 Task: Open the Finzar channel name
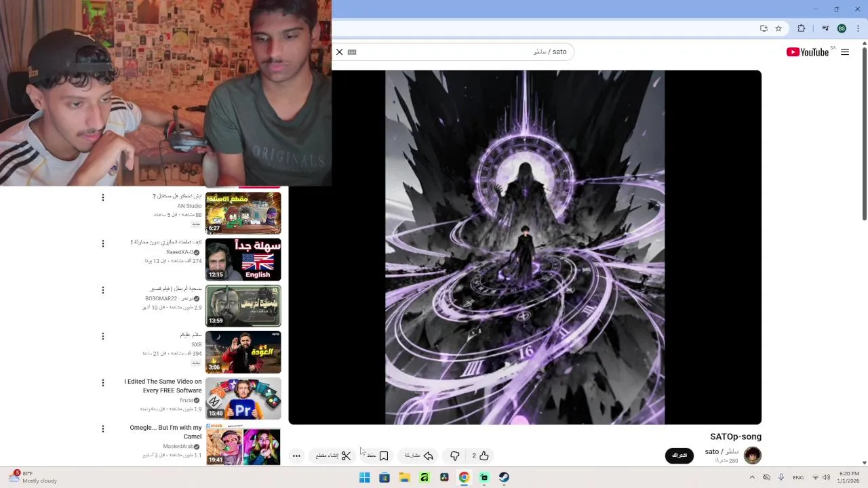tap(186, 401)
